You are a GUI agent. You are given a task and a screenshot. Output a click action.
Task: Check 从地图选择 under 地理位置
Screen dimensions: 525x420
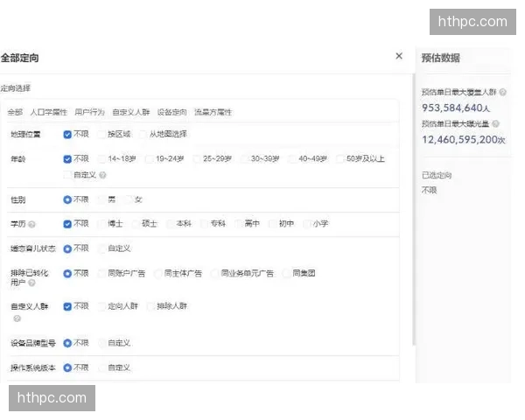(x=143, y=134)
